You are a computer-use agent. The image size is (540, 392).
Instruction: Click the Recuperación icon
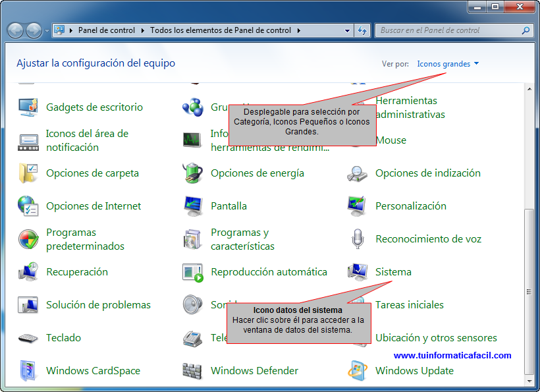pyautogui.click(x=28, y=272)
